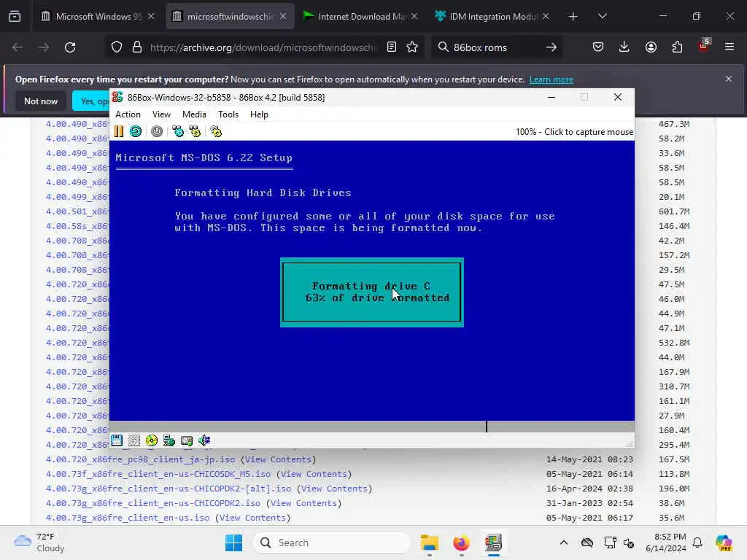Image resolution: width=747 pixels, height=560 pixels.
Task: Open 4.00.720_x86fre_pc98_client_ja-jp.iso link
Action: 140,459
